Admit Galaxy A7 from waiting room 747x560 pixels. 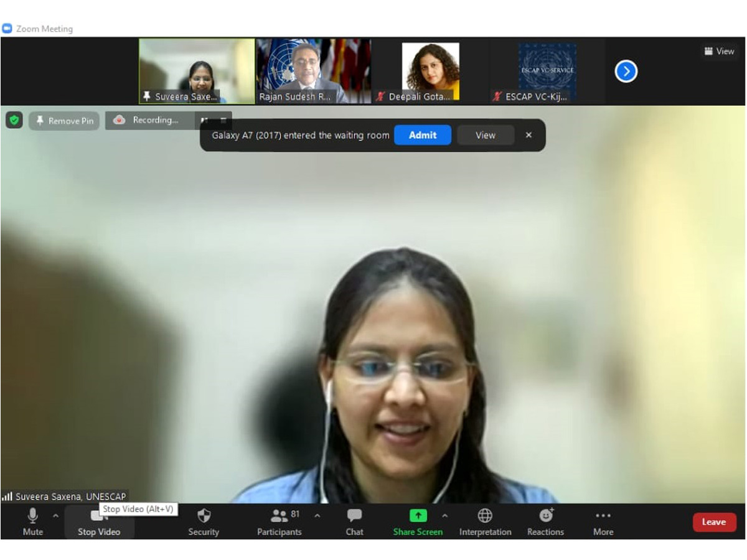423,135
